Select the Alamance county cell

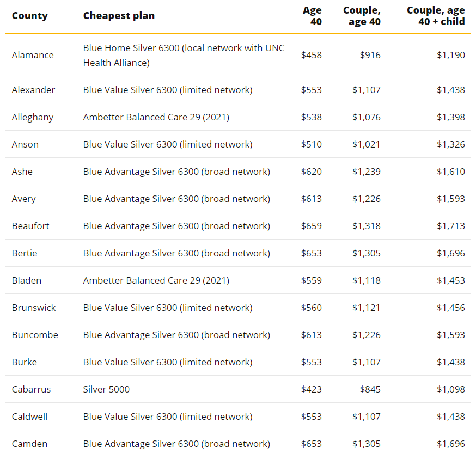(33, 55)
